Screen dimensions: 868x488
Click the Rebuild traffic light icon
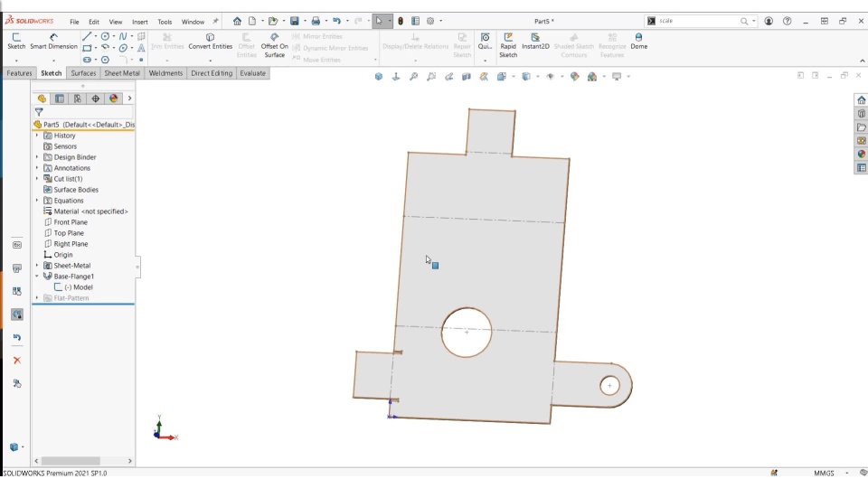pyautogui.click(x=401, y=21)
